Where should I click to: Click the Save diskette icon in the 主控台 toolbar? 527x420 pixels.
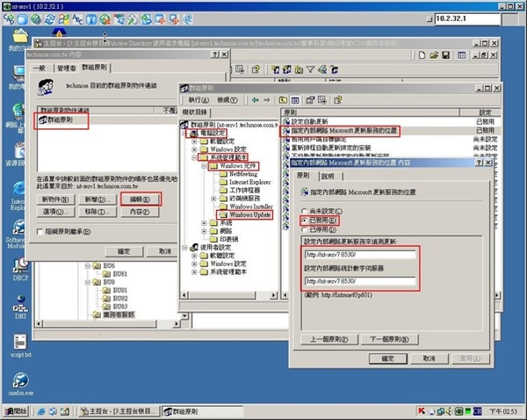445,55
